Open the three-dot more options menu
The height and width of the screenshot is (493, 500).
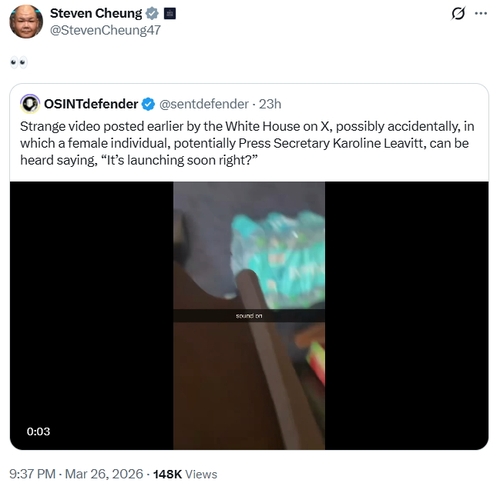[x=481, y=13]
